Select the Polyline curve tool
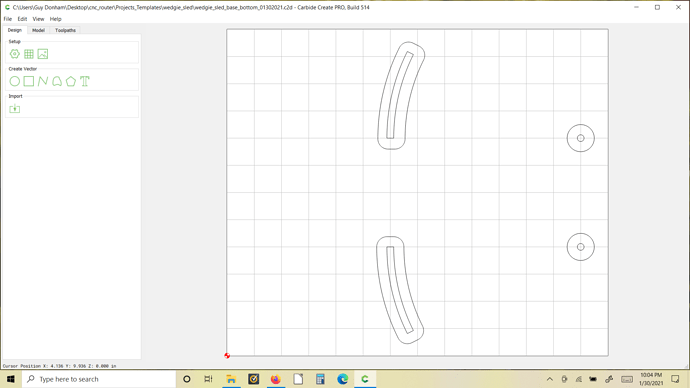 tap(43, 81)
